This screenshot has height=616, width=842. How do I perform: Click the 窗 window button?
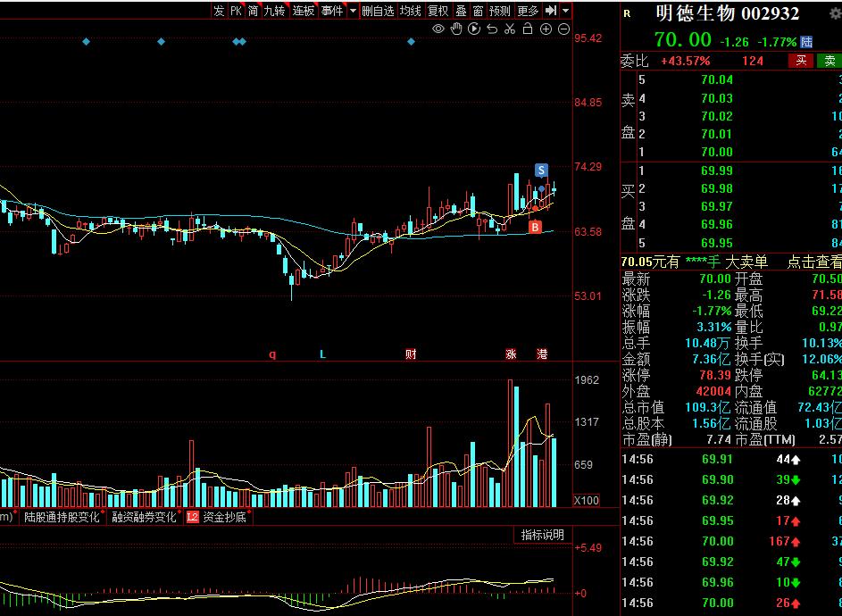click(x=478, y=11)
